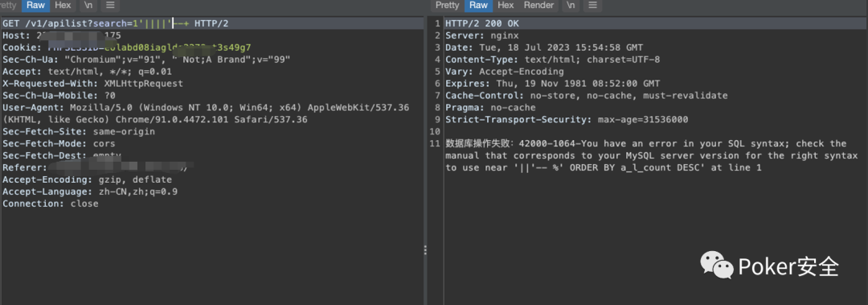Click the SQL syntax error message text
Screen dimensions: 868x305
click(x=651, y=155)
